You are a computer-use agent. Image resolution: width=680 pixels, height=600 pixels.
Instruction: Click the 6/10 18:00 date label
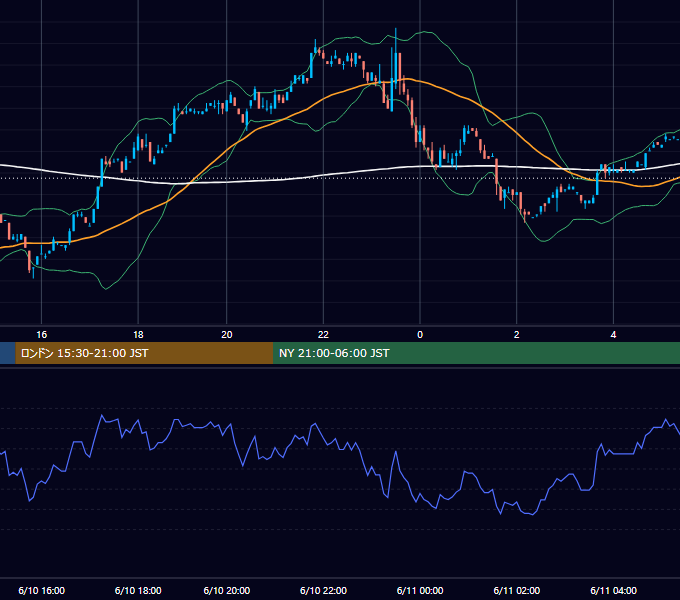tap(138, 590)
